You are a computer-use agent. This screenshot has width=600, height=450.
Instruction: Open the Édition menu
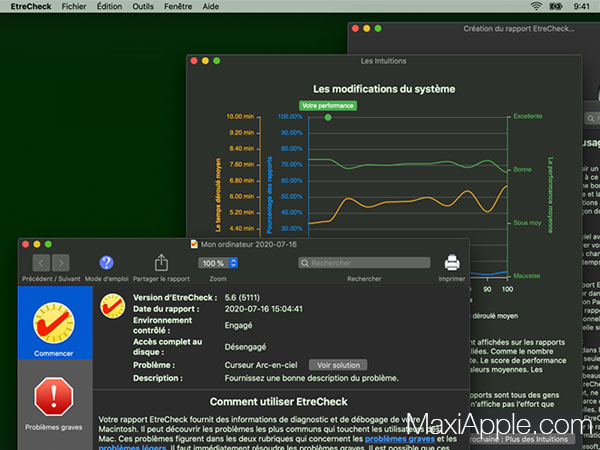pos(109,6)
